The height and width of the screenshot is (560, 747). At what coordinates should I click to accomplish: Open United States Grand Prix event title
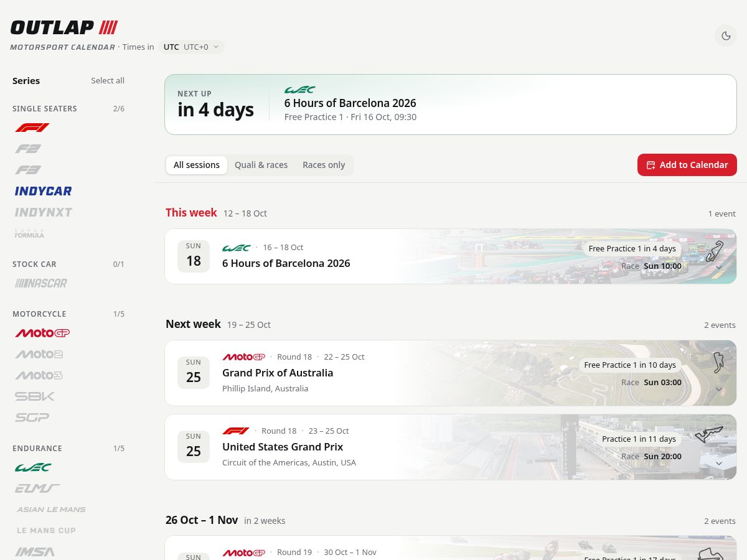click(283, 447)
